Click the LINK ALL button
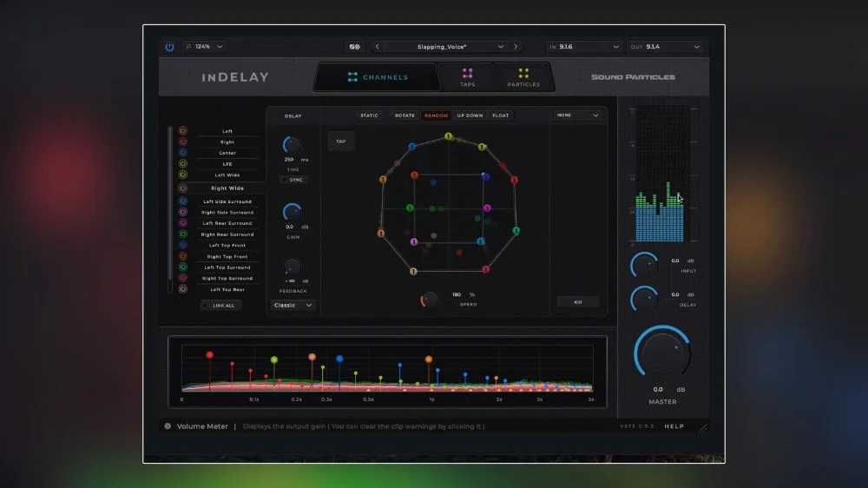The height and width of the screenshot is (488, 868). pos(220,305)
